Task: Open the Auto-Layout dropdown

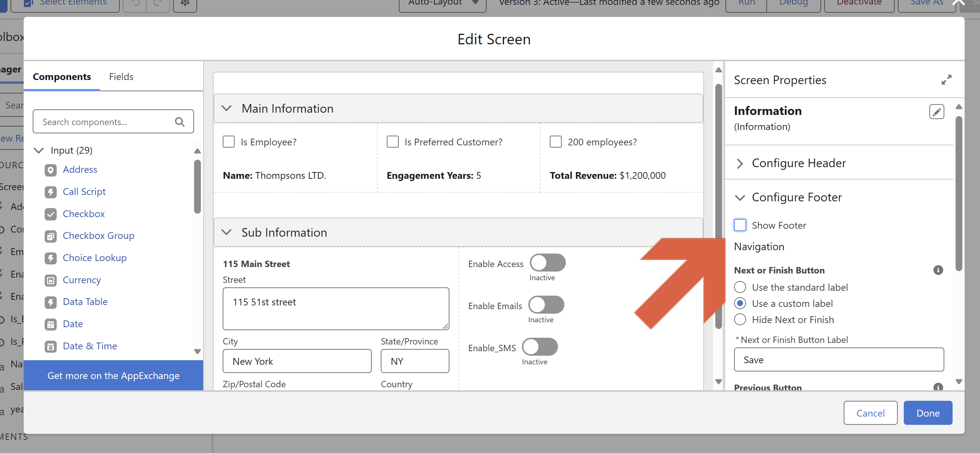Action: pos(442,3)
